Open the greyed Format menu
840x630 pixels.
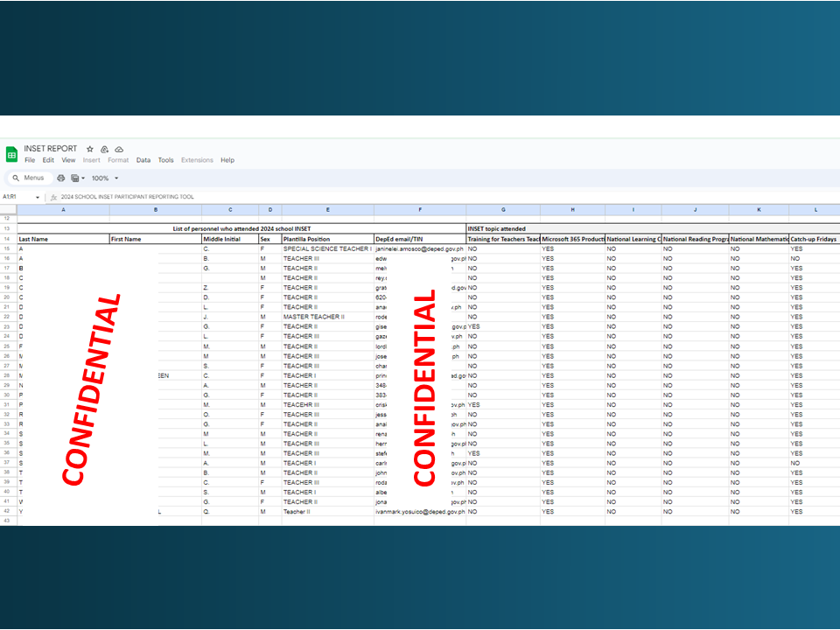pos(118,160)
